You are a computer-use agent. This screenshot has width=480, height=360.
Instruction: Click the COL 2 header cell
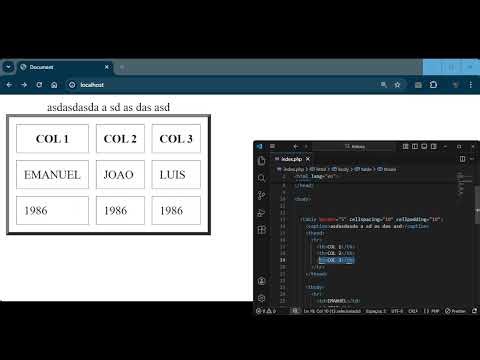click(120, 139)
